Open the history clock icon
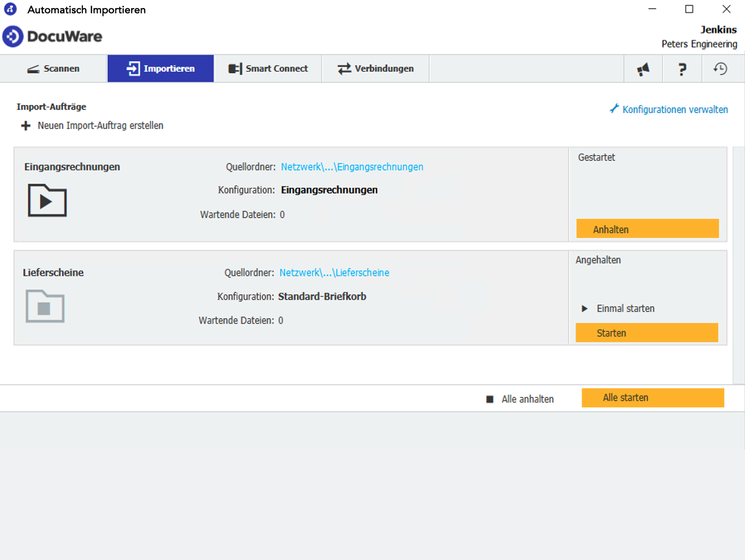The width and height of the screenshot is (745, 560). [x=720, y=69]
